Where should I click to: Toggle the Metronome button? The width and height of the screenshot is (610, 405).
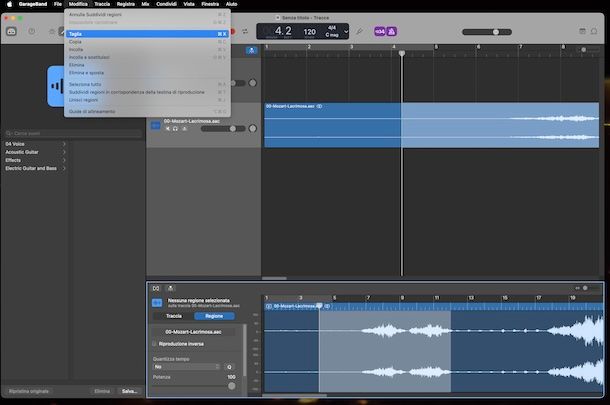click(x=391, y=32)
